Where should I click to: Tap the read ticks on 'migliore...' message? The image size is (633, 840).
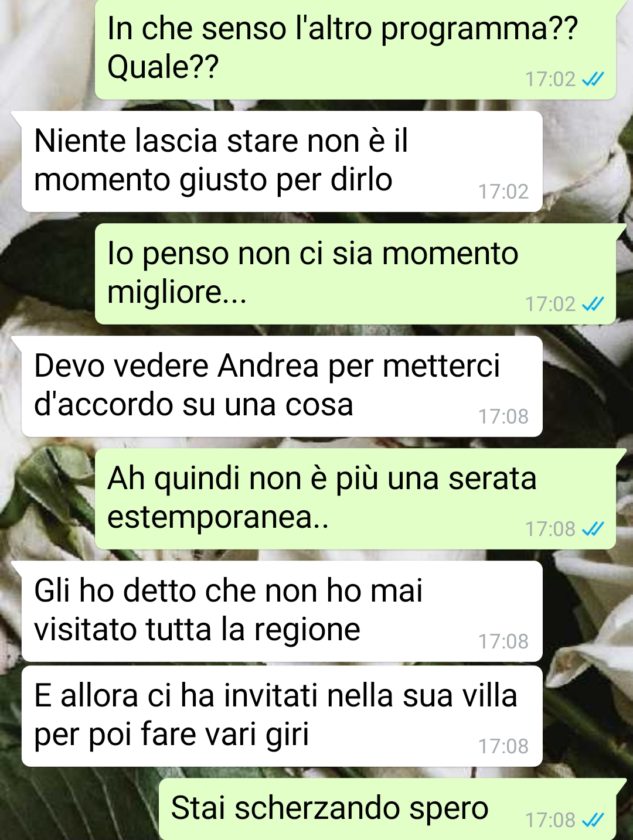(593, 304)
